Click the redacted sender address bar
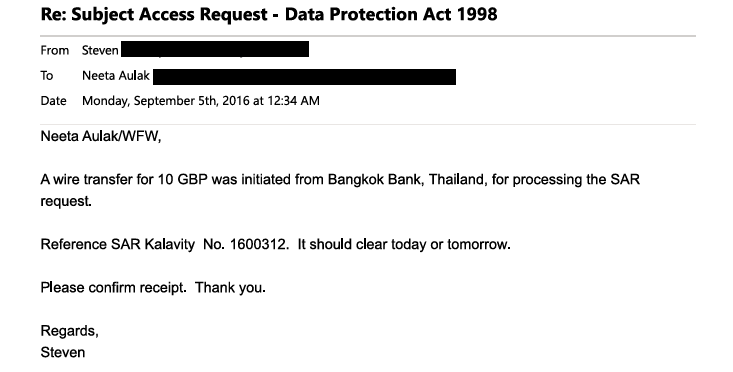The height and width of the screenshot is (372, 733). click(215, 49)
